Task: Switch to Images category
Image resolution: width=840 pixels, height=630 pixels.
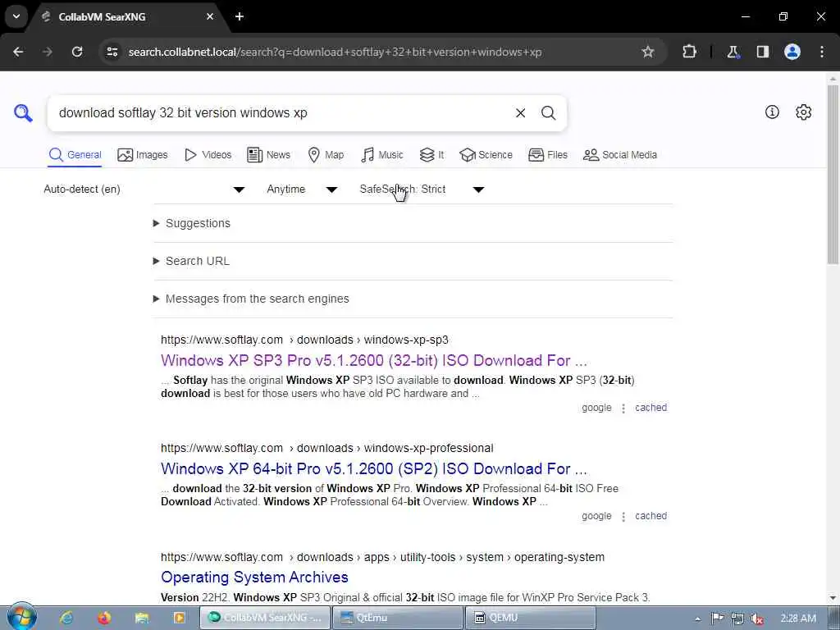Action: click(143, 155)
